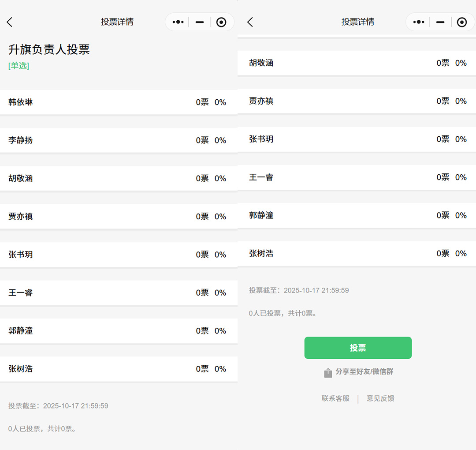This screenshot has height=450, width=476.
Task: Open the three-dots menu in the right panel
Action: coord(418,22)
